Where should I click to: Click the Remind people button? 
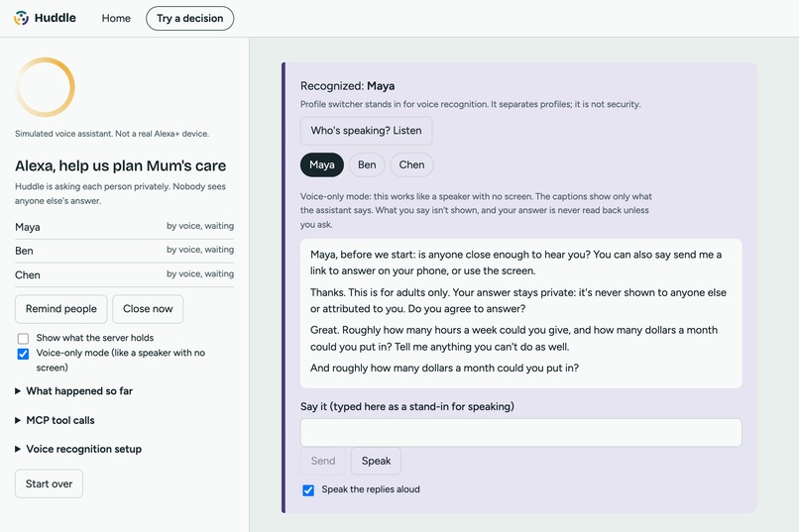pos(61,309)
